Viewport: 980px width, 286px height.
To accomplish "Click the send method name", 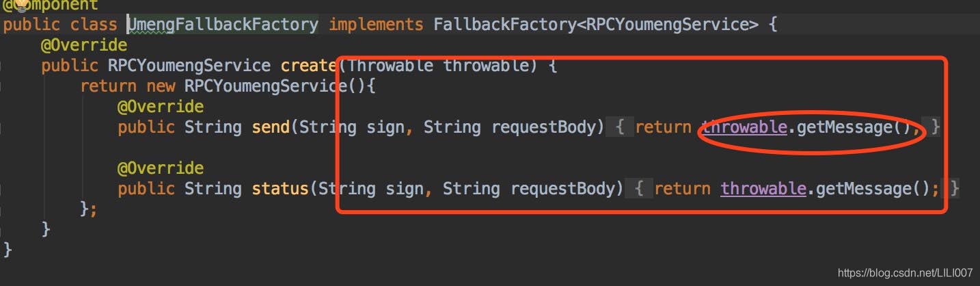I will point(271,127).
